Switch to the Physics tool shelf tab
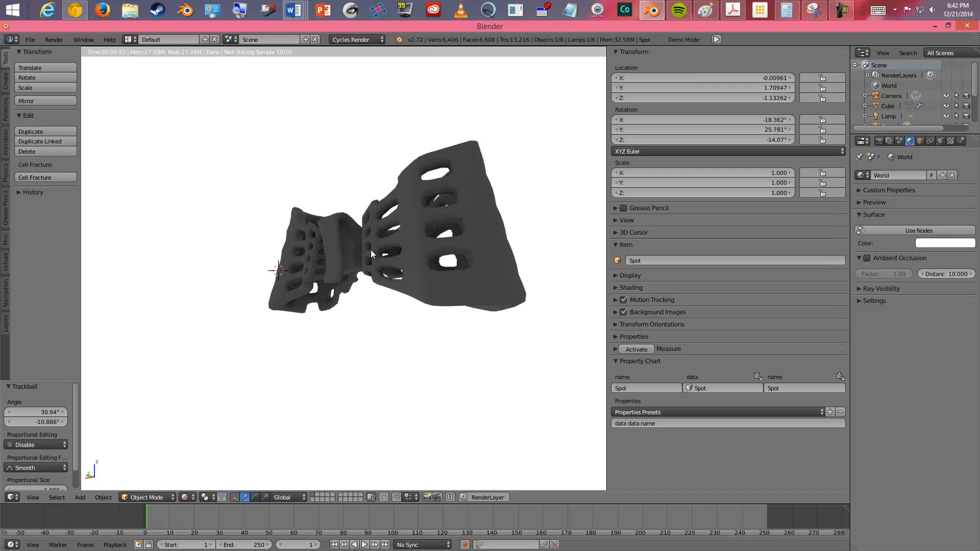 tap(5, 172)
